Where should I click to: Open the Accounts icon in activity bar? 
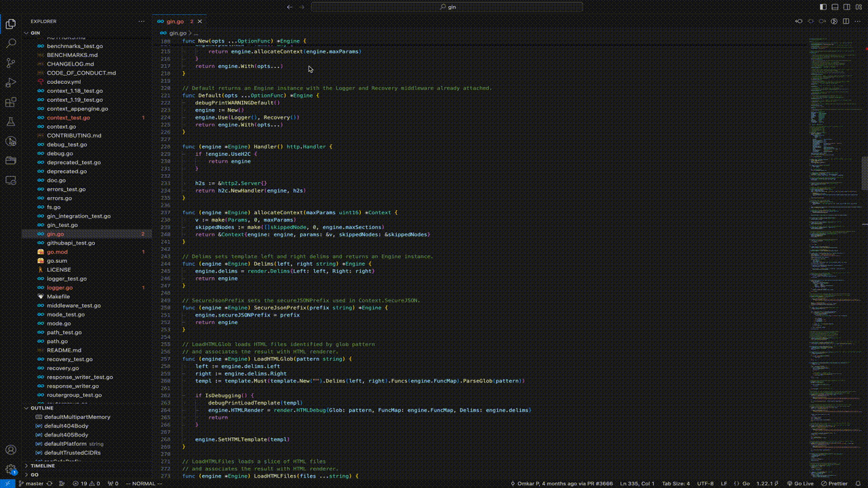11,449
